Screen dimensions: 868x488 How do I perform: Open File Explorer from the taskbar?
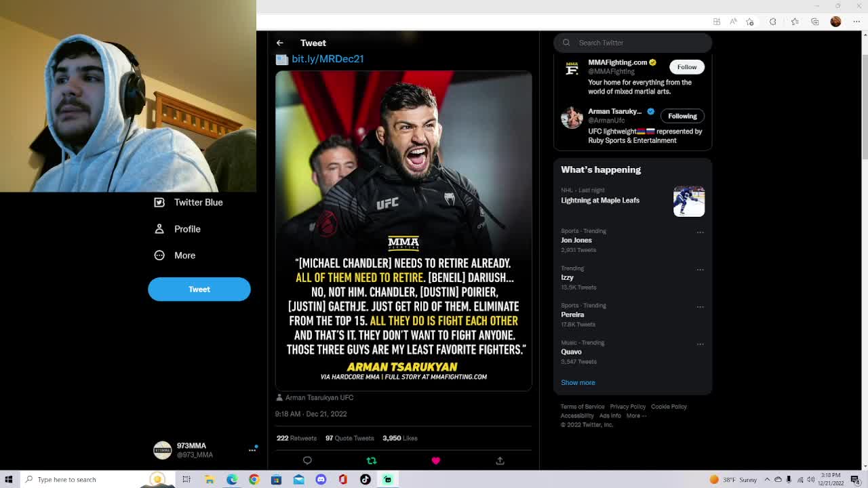(210, 480)
